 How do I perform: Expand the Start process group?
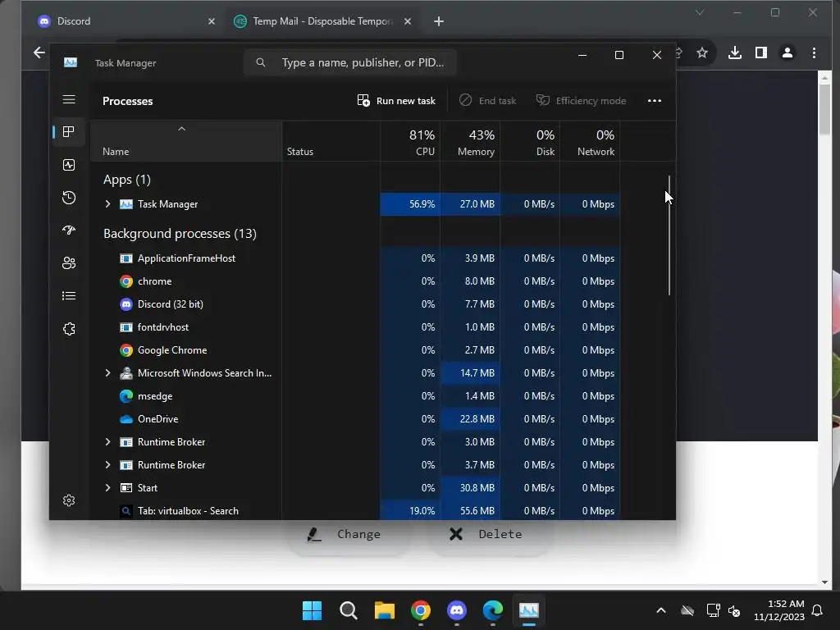click(x=107, y=488)
